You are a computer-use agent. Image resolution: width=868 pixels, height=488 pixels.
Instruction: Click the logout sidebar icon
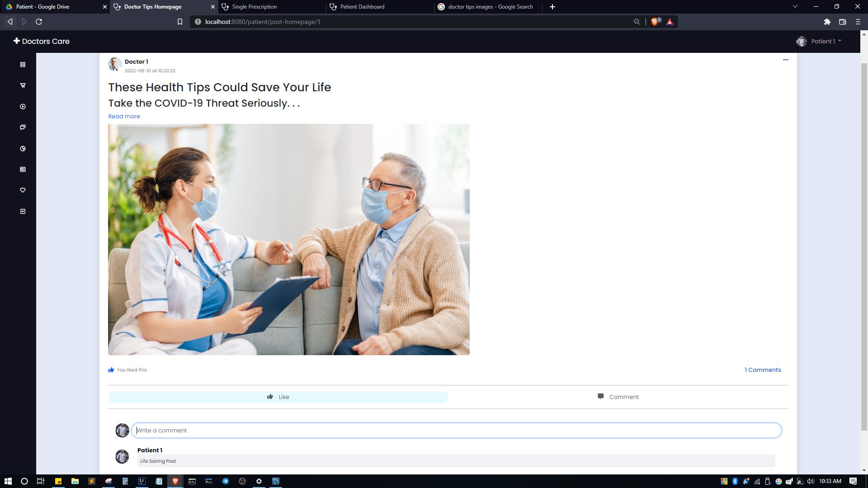click(23, 211)
